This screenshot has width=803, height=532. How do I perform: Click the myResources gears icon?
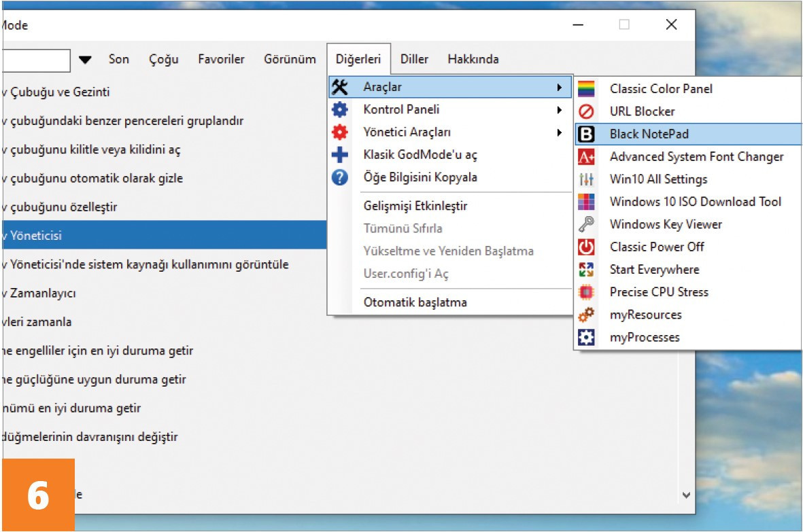tap(586, 315)
